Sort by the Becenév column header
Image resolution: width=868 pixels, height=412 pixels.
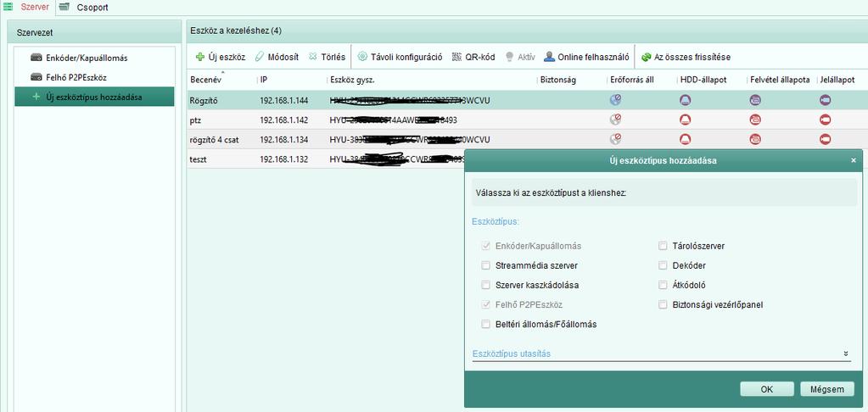pyautogui.click(x=206, y=80)
